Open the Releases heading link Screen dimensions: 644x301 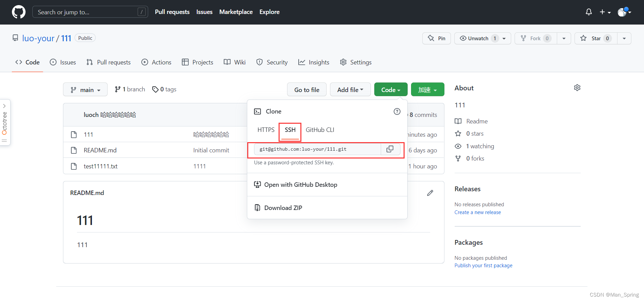tap(468, 189)
